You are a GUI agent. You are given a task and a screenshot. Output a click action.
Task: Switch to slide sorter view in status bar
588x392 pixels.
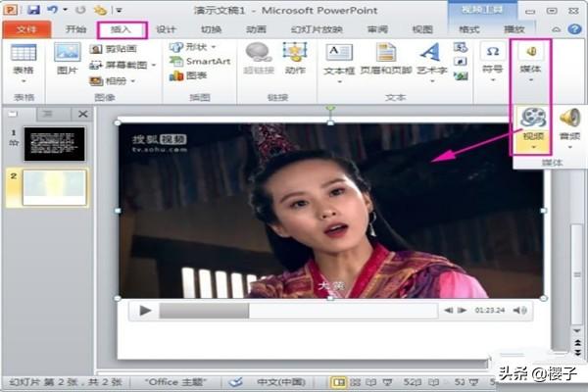click(355, 382)
